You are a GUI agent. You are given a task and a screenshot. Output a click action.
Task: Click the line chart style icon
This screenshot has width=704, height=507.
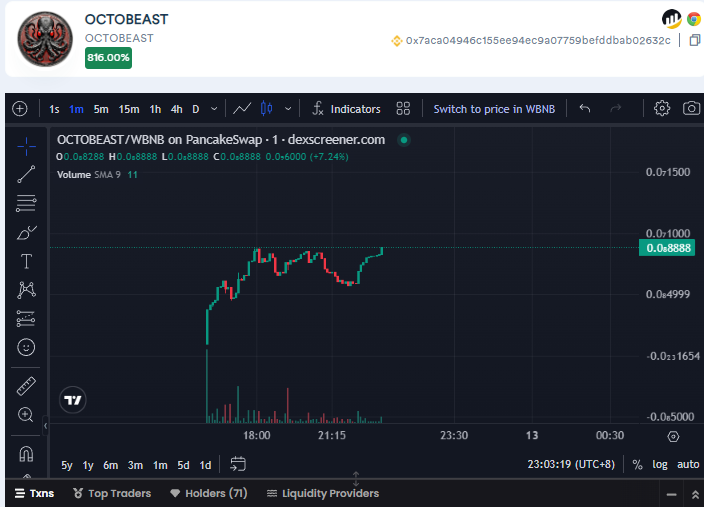(x=242, y=109)
